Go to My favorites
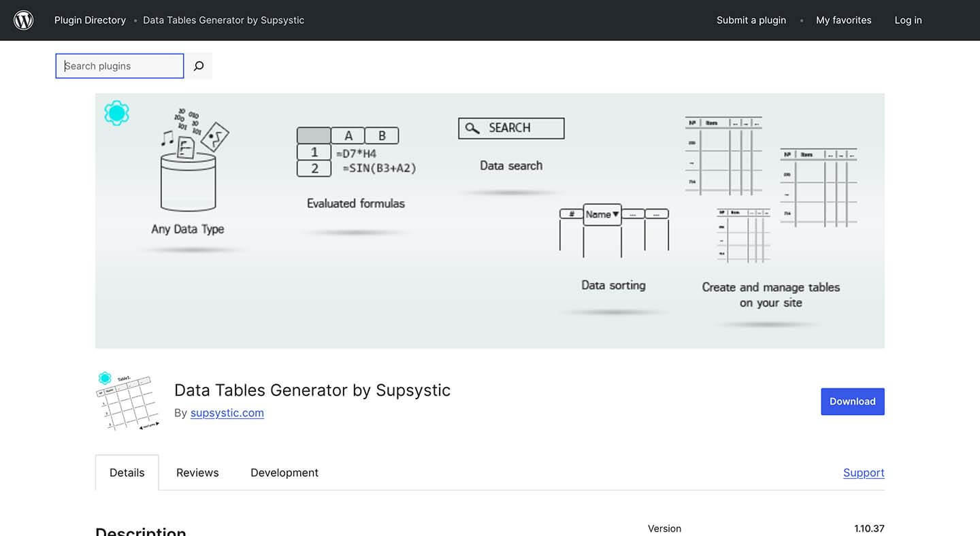 pos(844,20)
